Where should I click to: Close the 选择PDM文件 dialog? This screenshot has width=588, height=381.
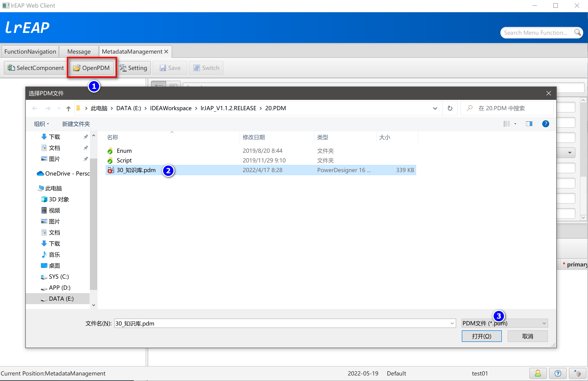click(x=548, y=93)
